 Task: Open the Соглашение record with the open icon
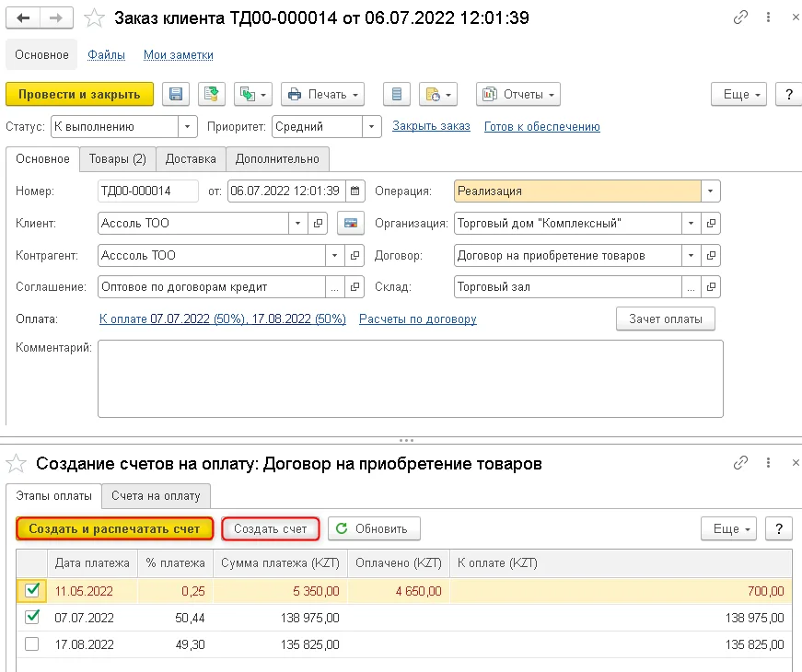(355, 287)
